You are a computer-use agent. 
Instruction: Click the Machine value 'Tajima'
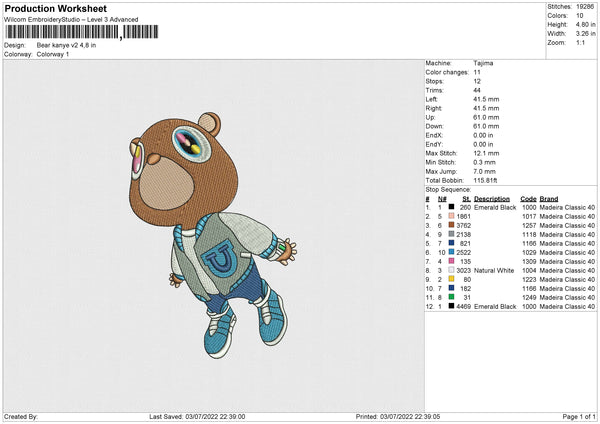coord(483,63)
